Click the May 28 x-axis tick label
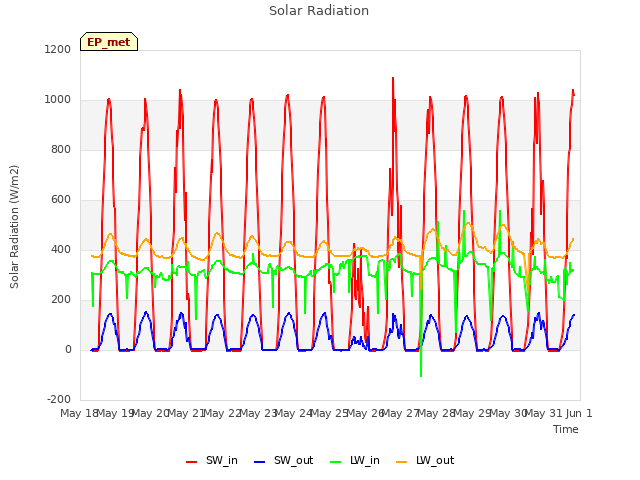This screenshot has width=640, height=480. (x=436, y=413)
